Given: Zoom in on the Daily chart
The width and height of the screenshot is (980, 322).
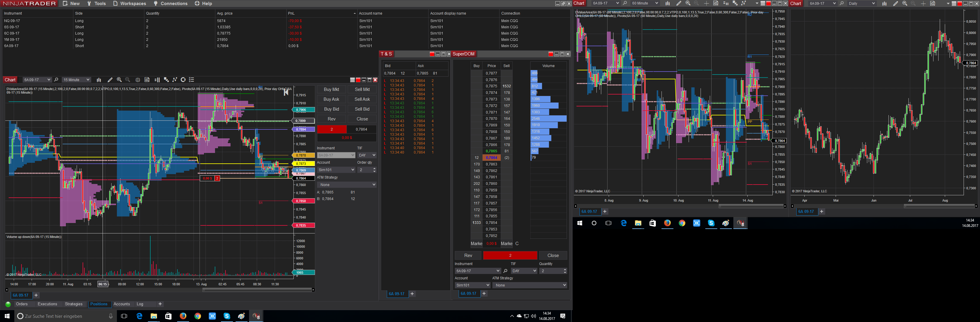Looking at the screenshot, I should click(x=905, y=3).
